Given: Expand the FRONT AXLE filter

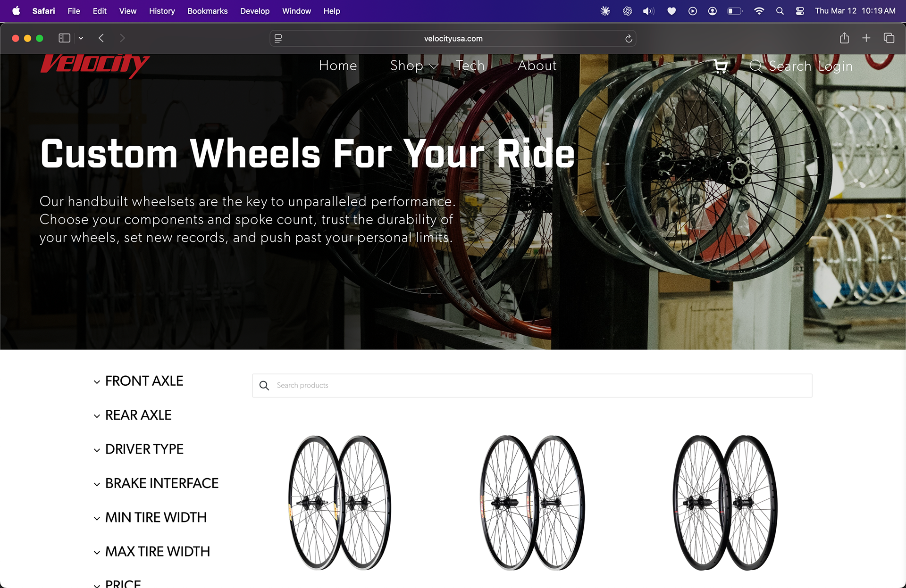Looking at the screenshot, I should pos(144,381).
